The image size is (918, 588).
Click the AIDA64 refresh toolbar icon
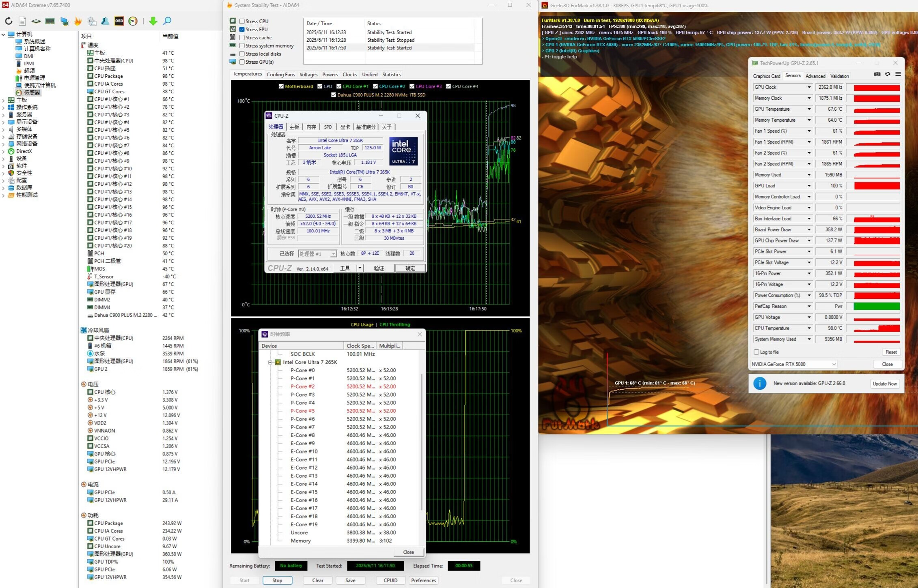point(9,21)
